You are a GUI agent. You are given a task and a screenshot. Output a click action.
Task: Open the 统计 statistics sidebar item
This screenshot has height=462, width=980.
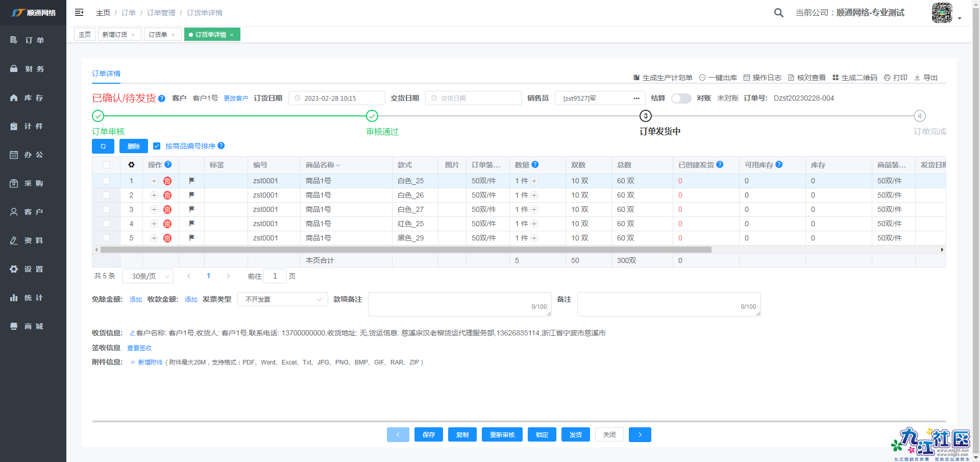(33, 298)
